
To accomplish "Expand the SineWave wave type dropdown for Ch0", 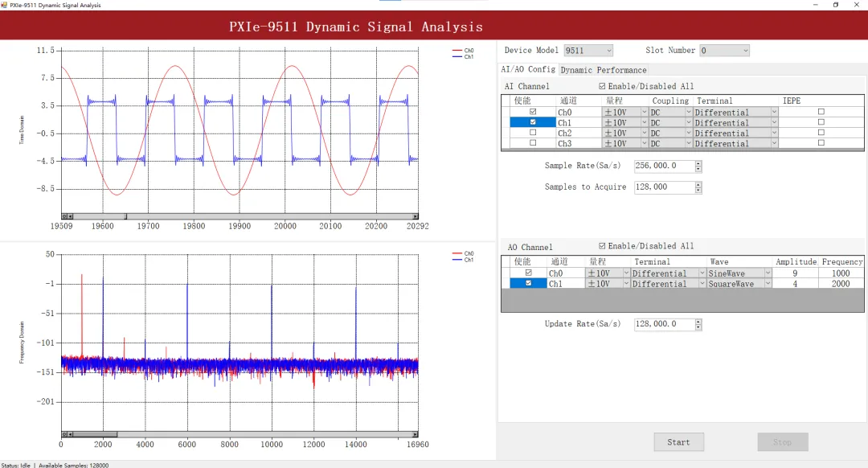I will click(768, 273).
